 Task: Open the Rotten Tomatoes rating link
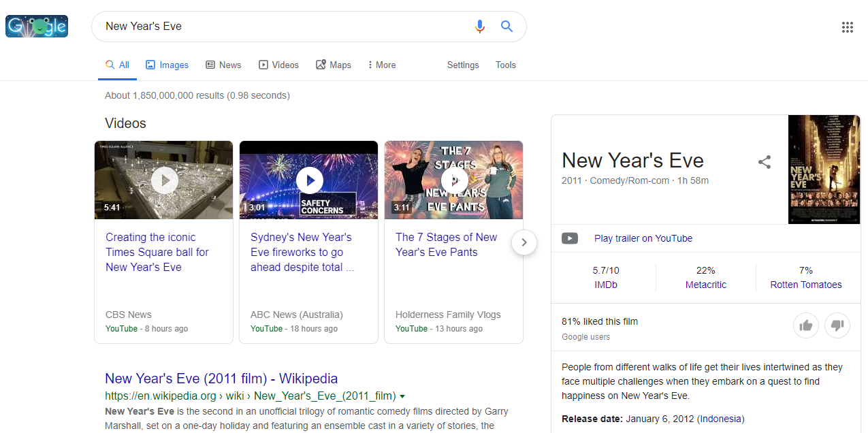(806, 285)
